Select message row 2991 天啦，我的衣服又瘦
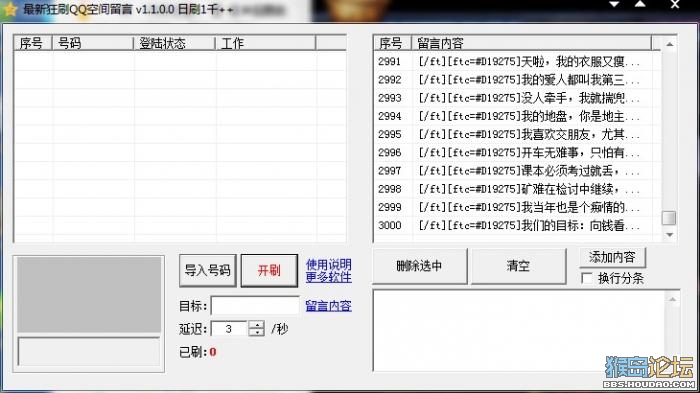The width and height of the screenshot is (700, 393). 517,62
